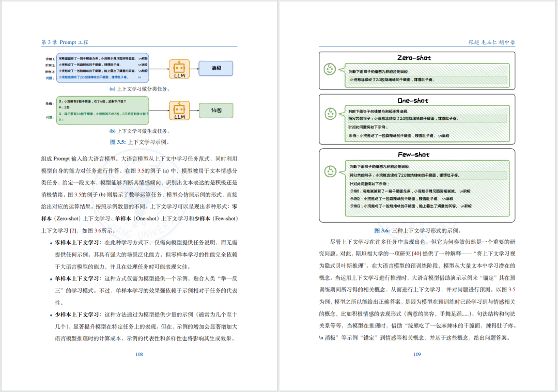The height and width of the screenshot is (392, 558).
Task: Click bullet heading "零样本上下文学习"
Action: [x=76, y=243]
